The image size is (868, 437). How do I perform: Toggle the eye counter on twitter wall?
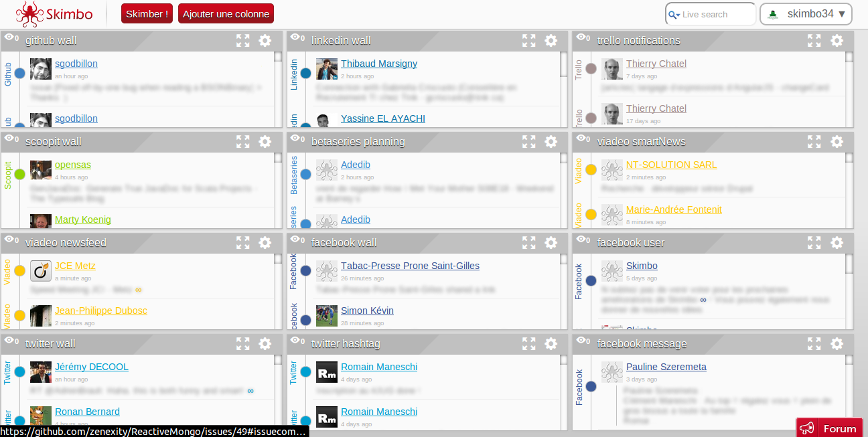pyautogui.click(x=11, y=341)
